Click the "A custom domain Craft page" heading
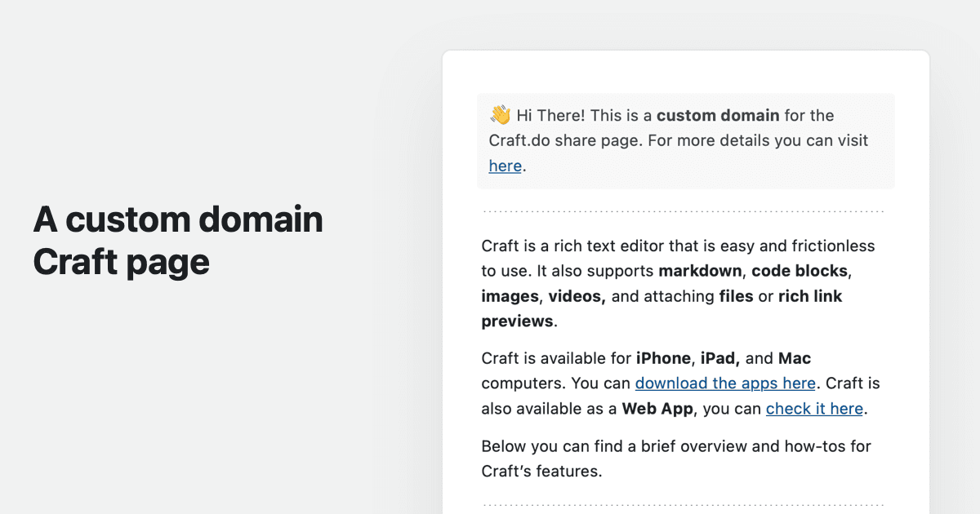This screenshot has height=514, width=980. 178,241
